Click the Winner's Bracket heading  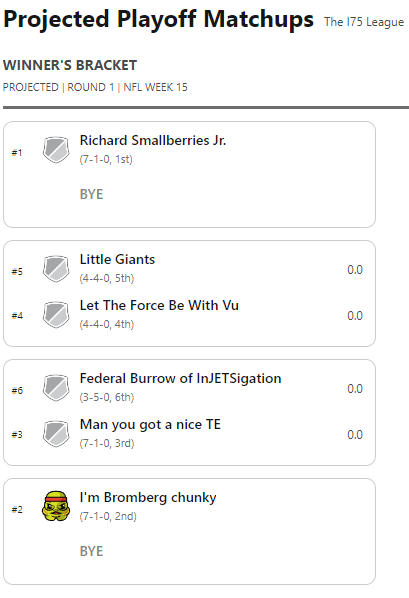click(70, 65)
